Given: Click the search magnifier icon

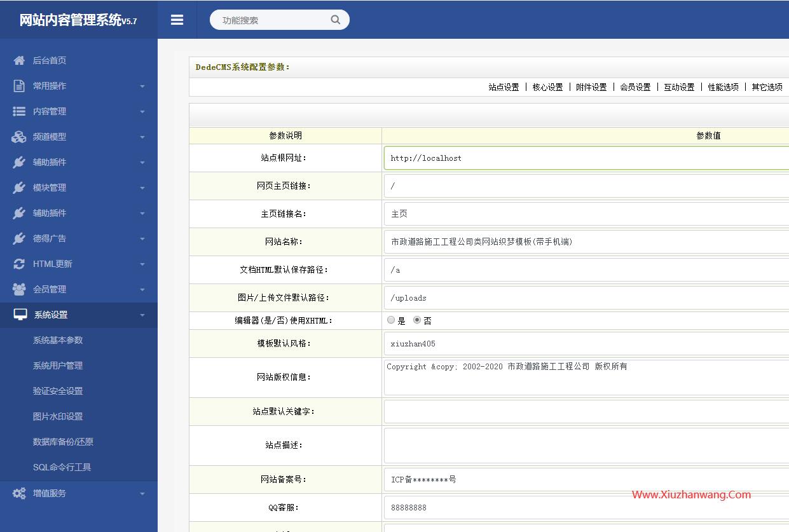Looking at the screenshot, I should (335, 20).
